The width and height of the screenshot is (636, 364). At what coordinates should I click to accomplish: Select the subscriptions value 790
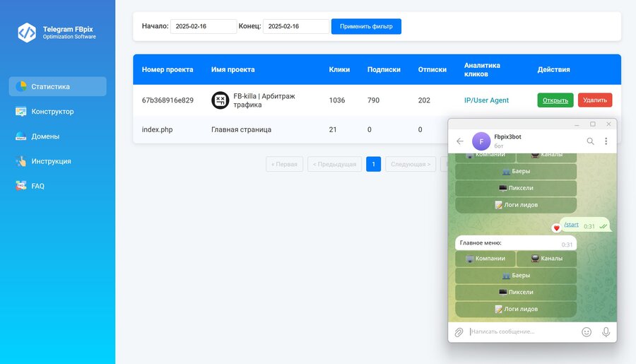(374, 100)
